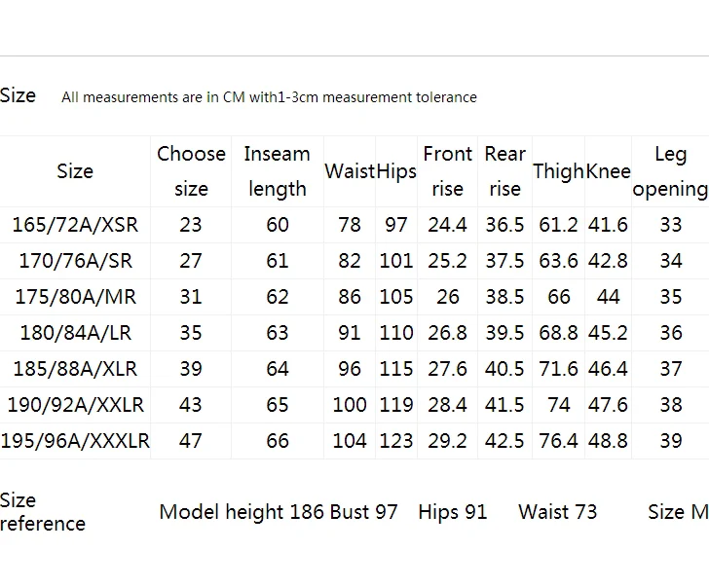Click the 175/80A/MR size cell
The image size is (709, 588).
coord(76,297)
